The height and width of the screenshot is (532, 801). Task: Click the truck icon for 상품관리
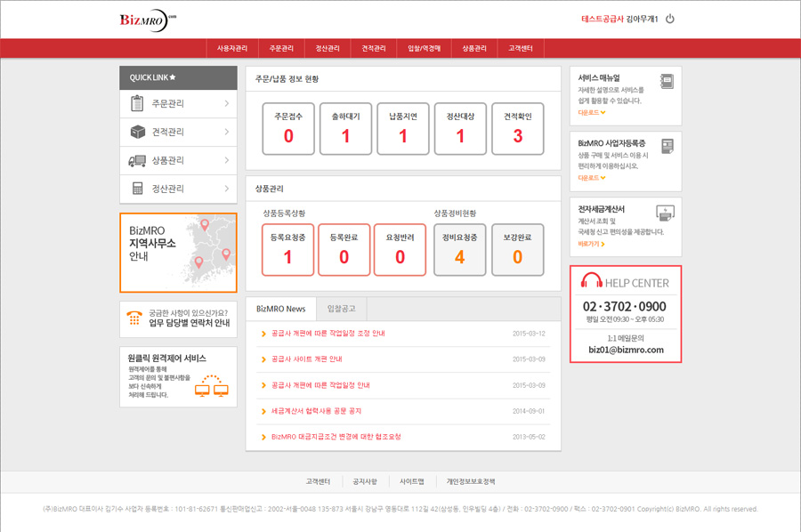(137, 161)
